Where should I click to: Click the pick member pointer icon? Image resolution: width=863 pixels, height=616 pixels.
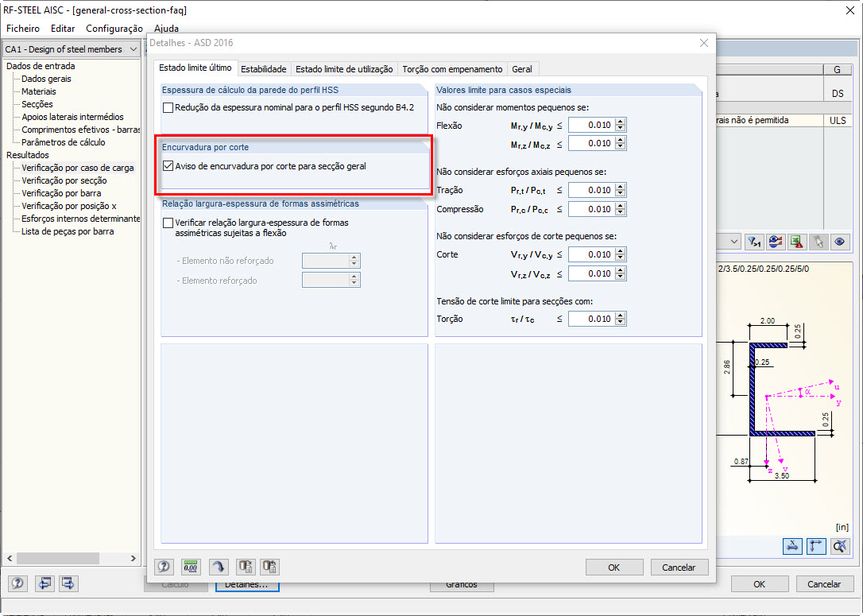point(818,242)
